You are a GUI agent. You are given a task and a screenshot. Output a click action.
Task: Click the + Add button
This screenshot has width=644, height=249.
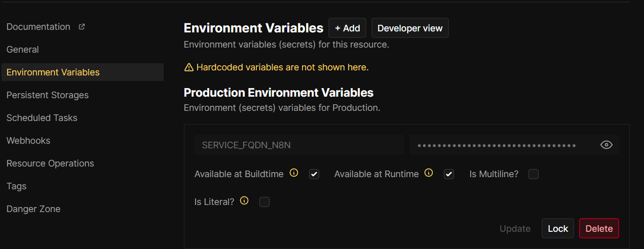(347, 28)
